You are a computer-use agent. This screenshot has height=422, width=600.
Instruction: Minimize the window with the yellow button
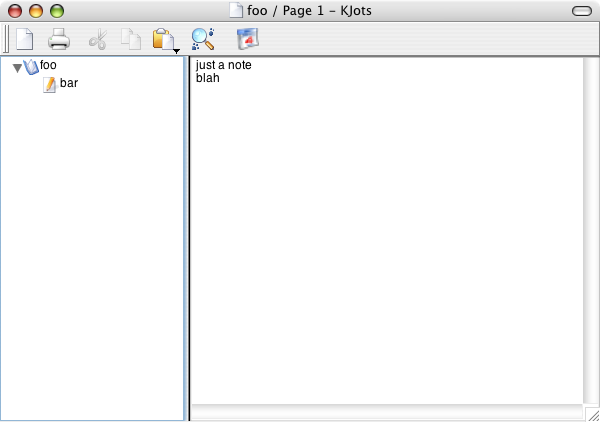[36, 11]
